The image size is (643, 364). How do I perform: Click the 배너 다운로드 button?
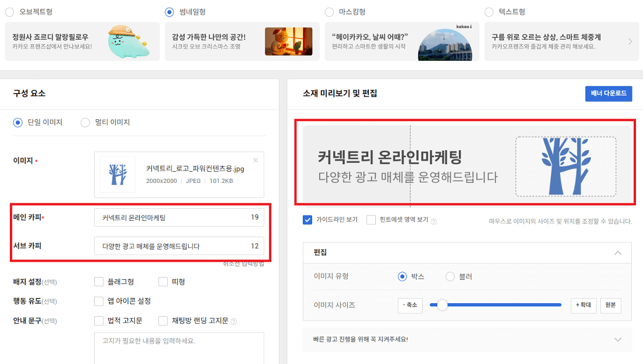609,93
